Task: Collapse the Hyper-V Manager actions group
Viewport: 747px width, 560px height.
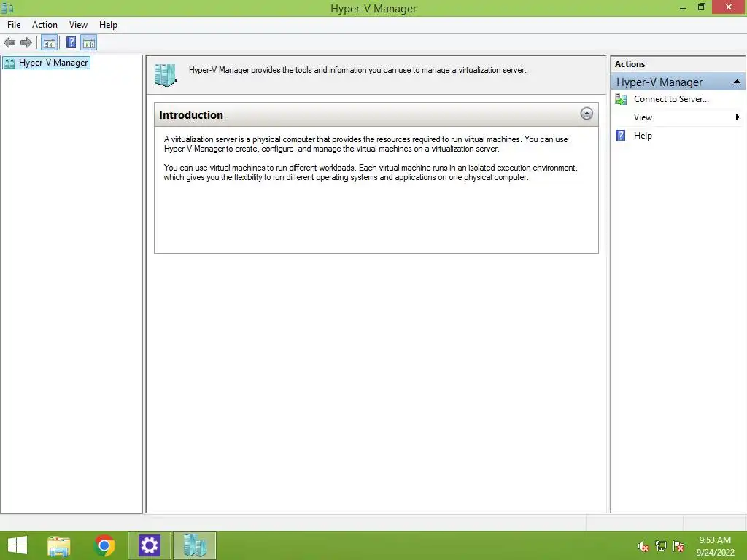Action: point(737,82)
